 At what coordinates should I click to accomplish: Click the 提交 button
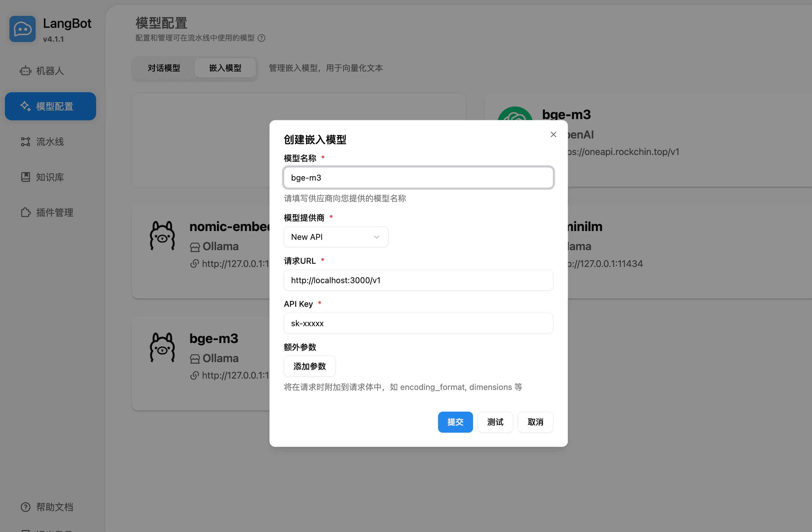(x=456, y=422)
